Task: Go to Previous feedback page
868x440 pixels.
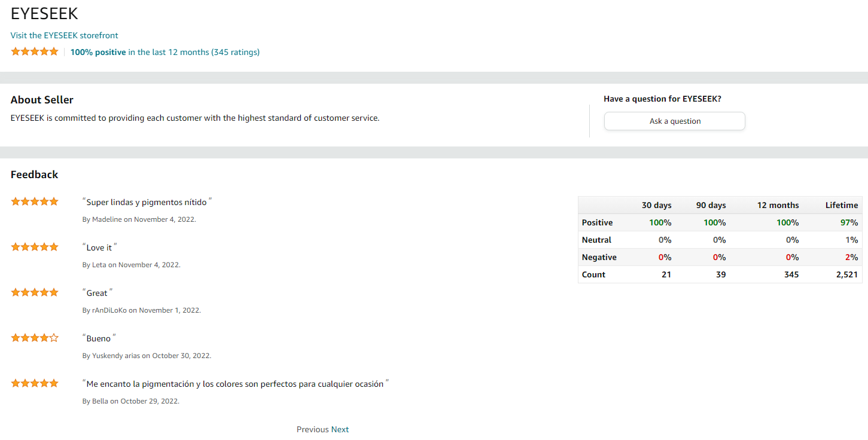Action: coord(313,429)
